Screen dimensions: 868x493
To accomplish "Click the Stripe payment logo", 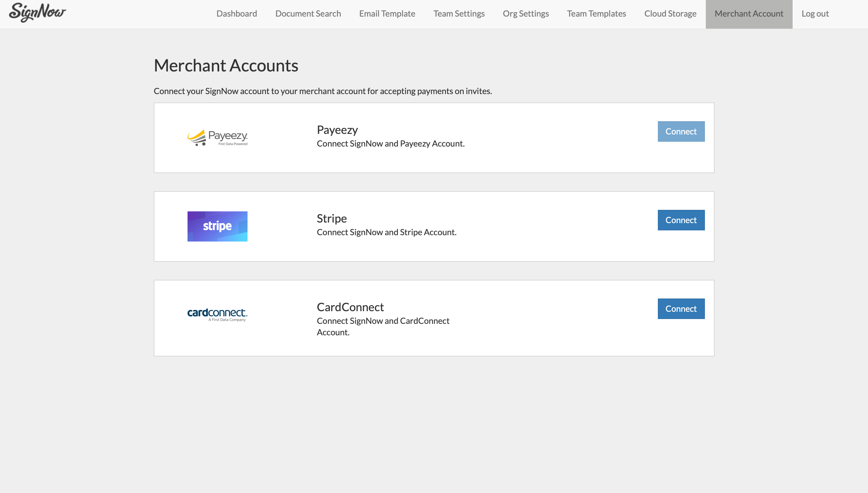I will coord(217,226).
